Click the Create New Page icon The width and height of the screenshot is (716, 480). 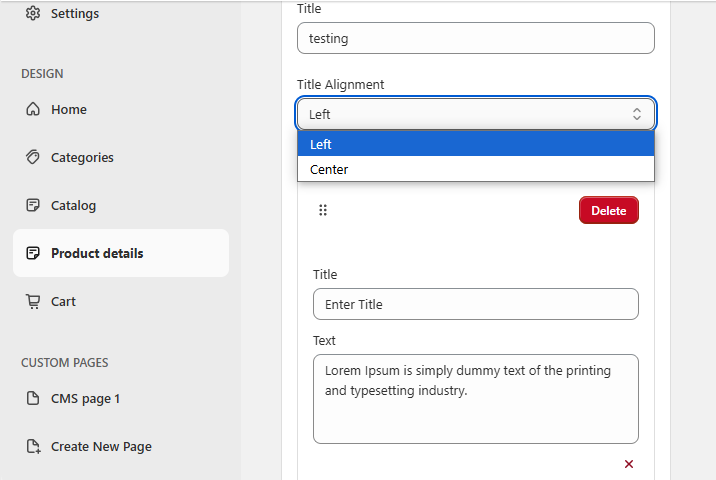33,446
